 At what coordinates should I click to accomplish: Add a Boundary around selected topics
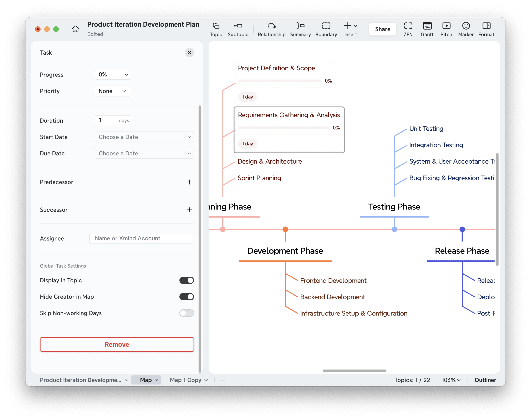[326, 29]
